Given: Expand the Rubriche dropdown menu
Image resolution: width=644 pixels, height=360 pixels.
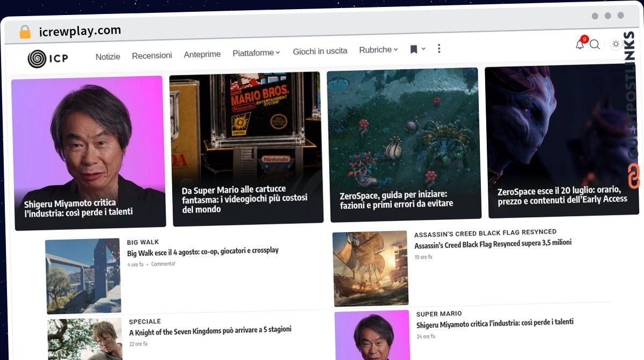Looking at the screenshot, I should pyautogui.click(x=378, y=49).
